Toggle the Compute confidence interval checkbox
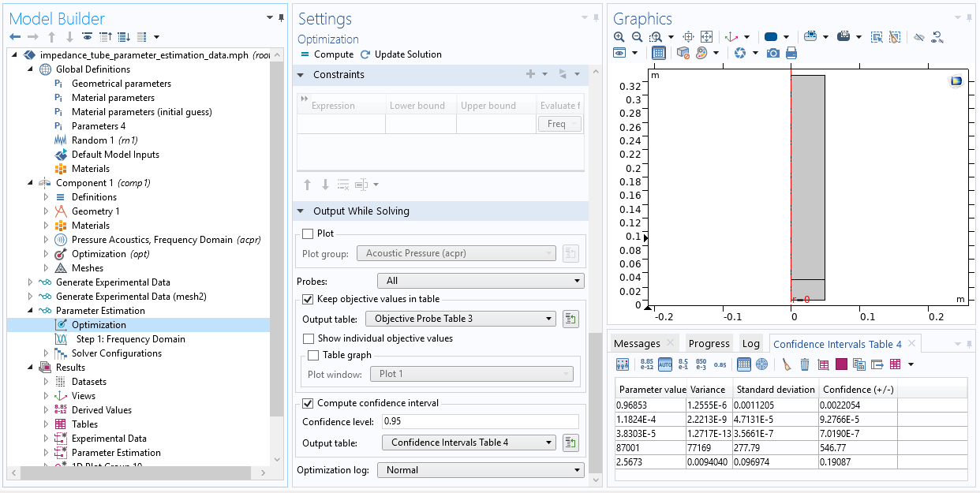The height and width of the screenshot is (493, 980). (308, 403)
